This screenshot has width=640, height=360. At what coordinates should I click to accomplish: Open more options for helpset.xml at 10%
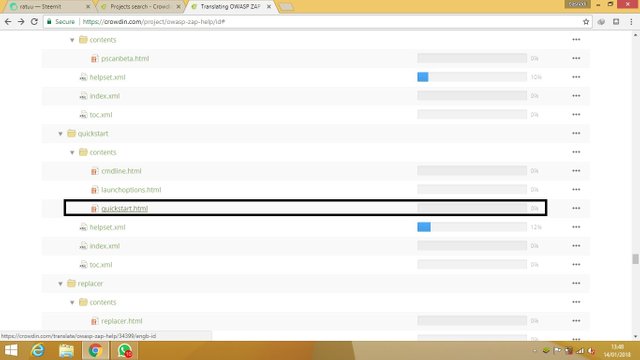pos(576,77)
